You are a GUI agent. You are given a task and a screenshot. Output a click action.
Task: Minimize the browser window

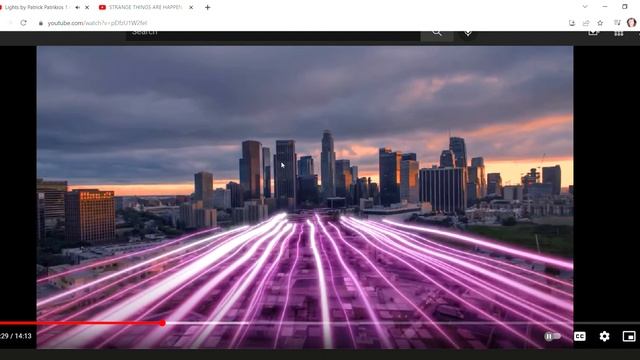click(x=605, y=7)
